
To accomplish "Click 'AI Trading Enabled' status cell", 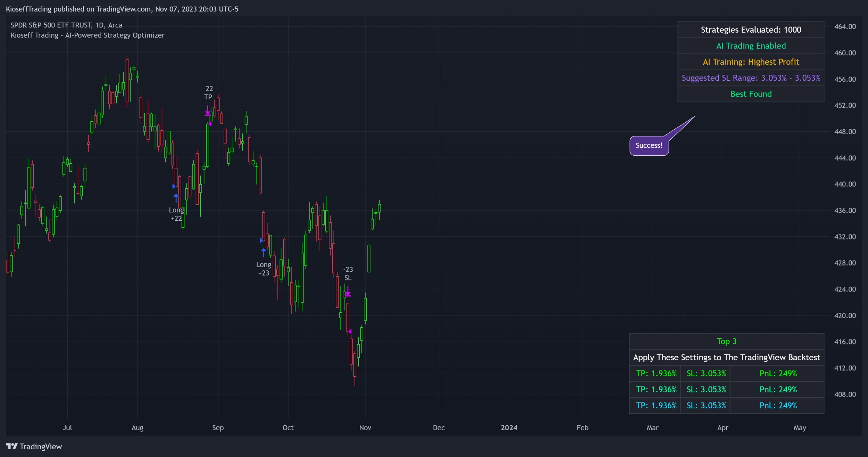I will [751, 46].
